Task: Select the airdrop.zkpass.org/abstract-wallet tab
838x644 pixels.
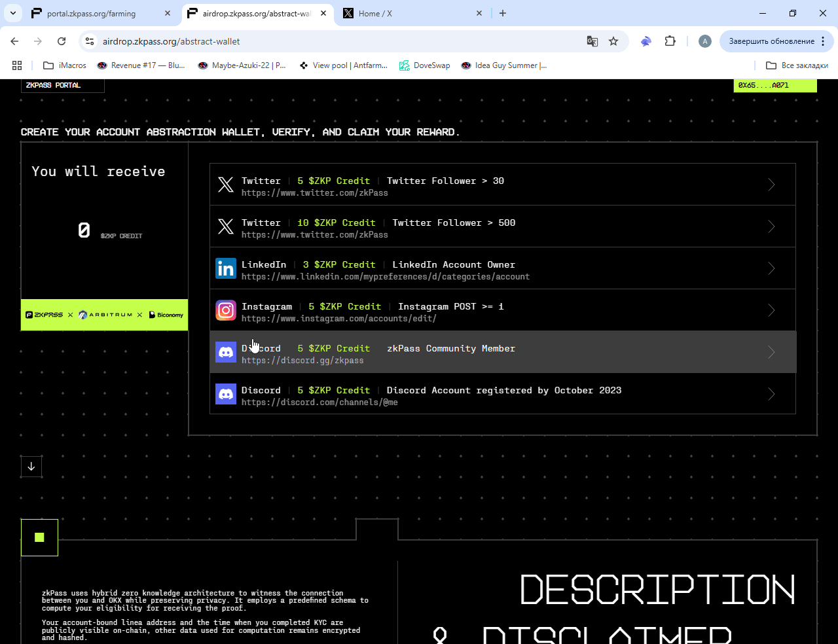Action: point(256,13)
